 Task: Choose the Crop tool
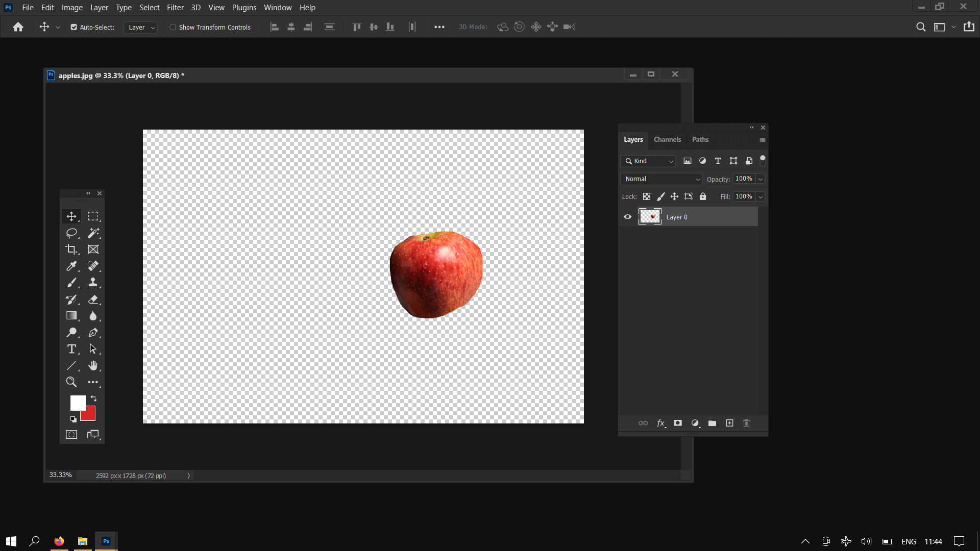(x=71, y=249)
